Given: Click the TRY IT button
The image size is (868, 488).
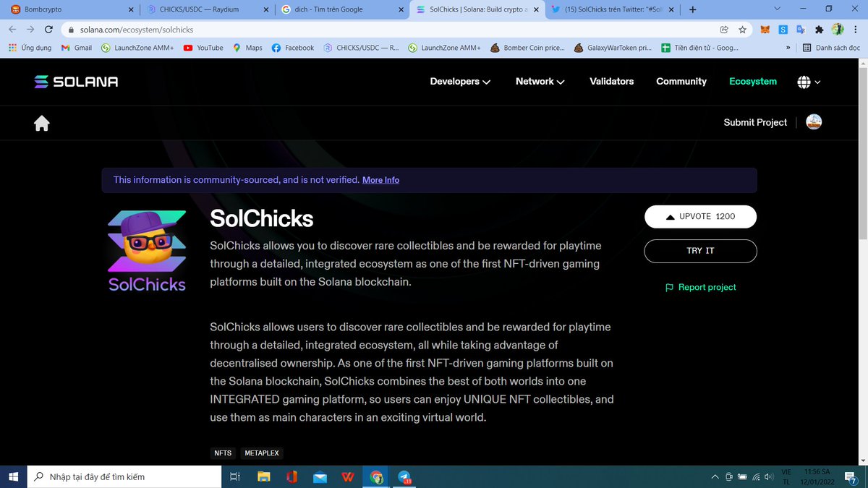Looking at the screenshot, I should (x=700, y=251).
